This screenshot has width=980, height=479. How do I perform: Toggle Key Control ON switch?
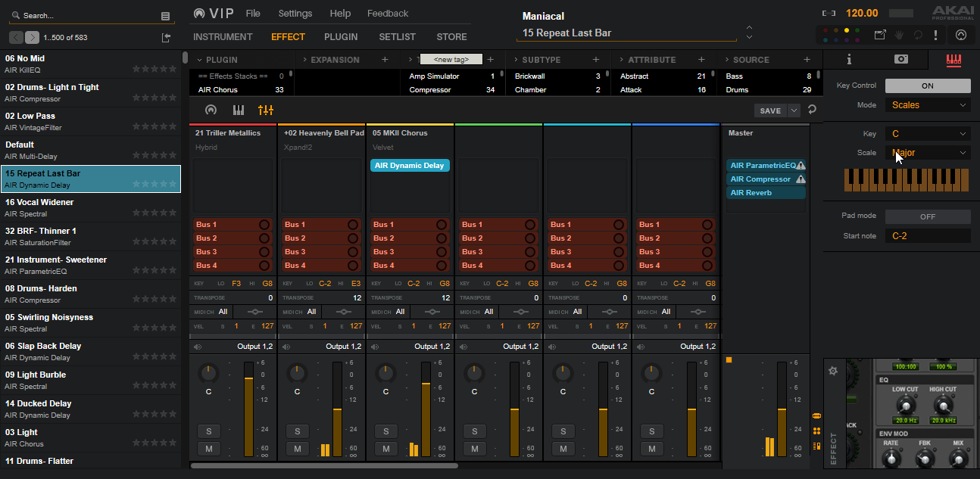click(x=928, y=86)
